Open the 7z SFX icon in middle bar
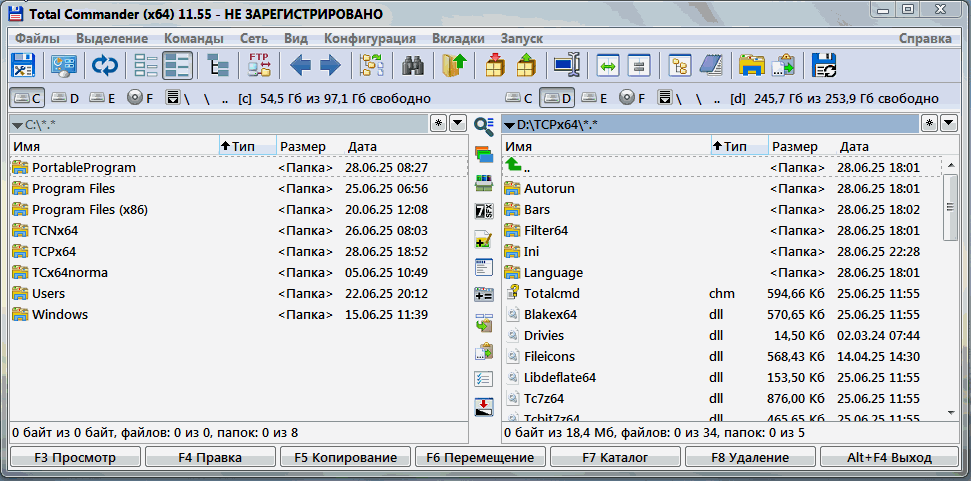 point(484,211)
